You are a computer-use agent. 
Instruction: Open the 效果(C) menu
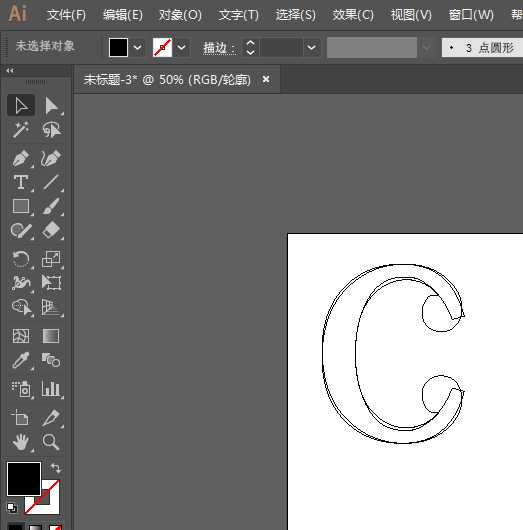(x=353, y=15)
